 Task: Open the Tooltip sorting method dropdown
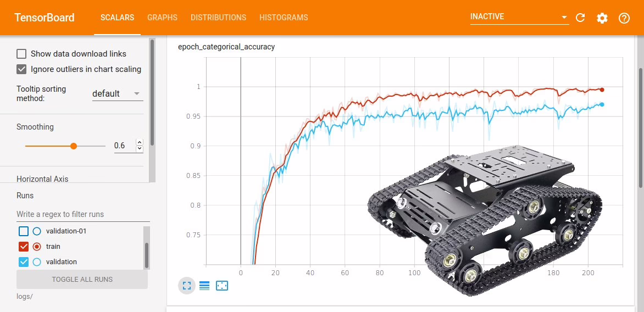click(x=117, y=94)
